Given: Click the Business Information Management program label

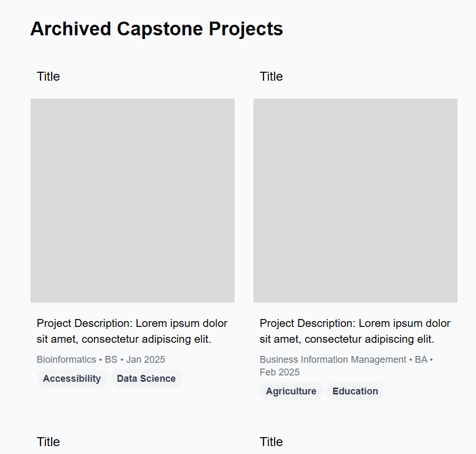Looking at the screenshot, I should pyautogui.click(x=333, y=360).
